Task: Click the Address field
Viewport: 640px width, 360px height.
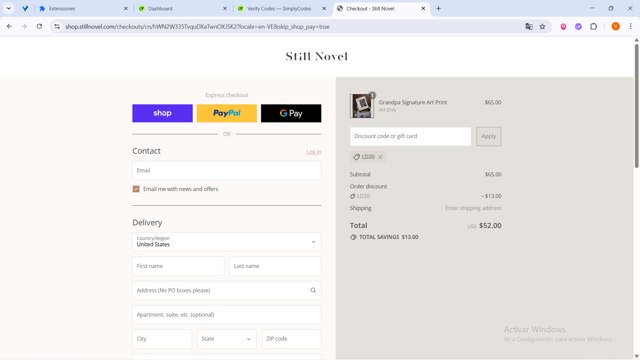Action: (x=227, y=290)
